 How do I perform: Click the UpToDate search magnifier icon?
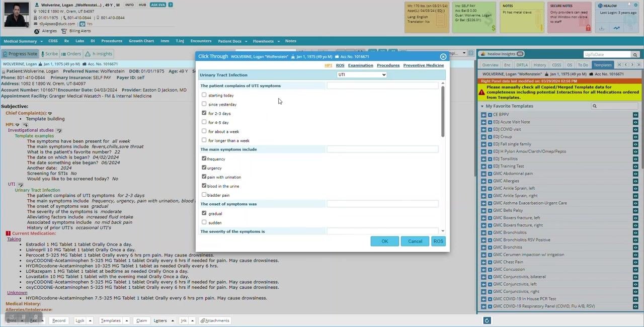pyautogui.click(x=635, y=54)
